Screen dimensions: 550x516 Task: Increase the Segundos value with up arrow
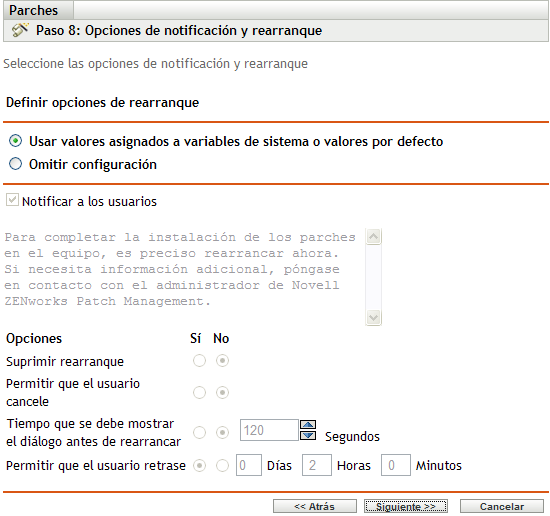tap(308, 425)
